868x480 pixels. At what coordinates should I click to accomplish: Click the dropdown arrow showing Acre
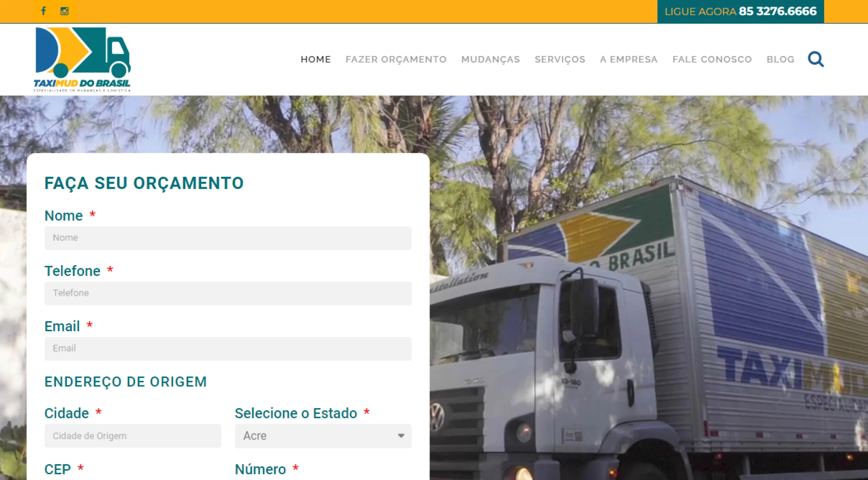401,436
